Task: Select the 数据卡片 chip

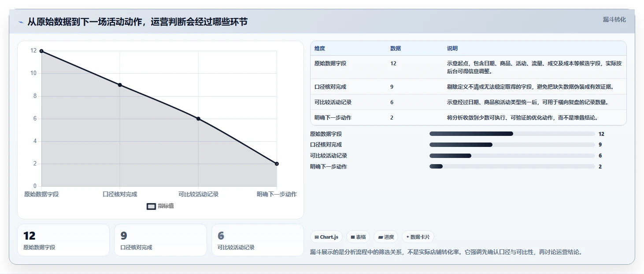Action: [418, 237]
